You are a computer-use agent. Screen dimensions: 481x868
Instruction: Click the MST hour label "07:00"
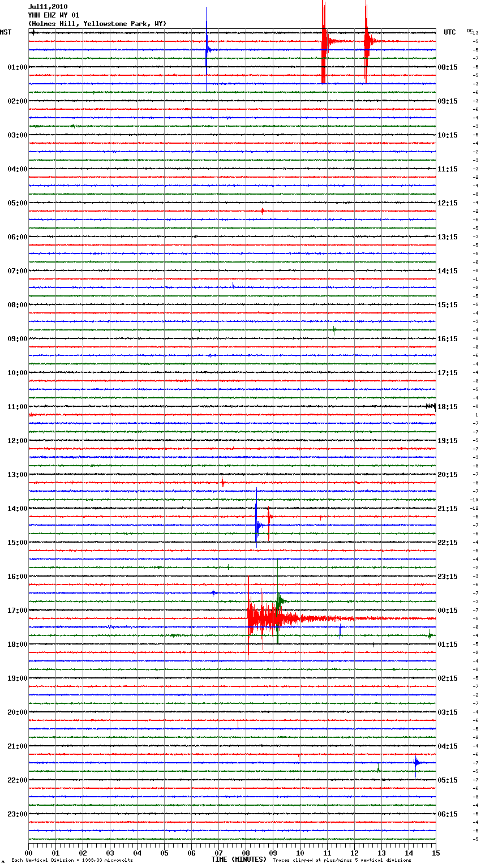coord(18,270)
